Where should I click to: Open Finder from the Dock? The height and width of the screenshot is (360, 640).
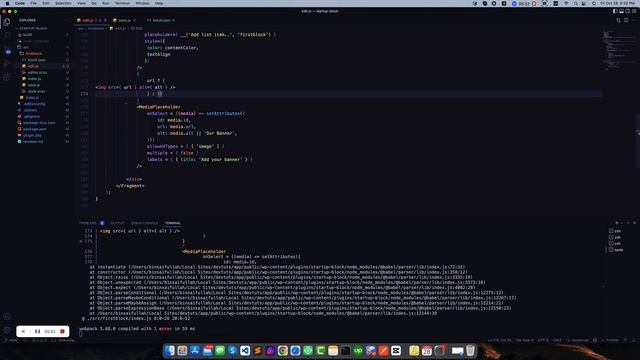click(x=170, y=351)
